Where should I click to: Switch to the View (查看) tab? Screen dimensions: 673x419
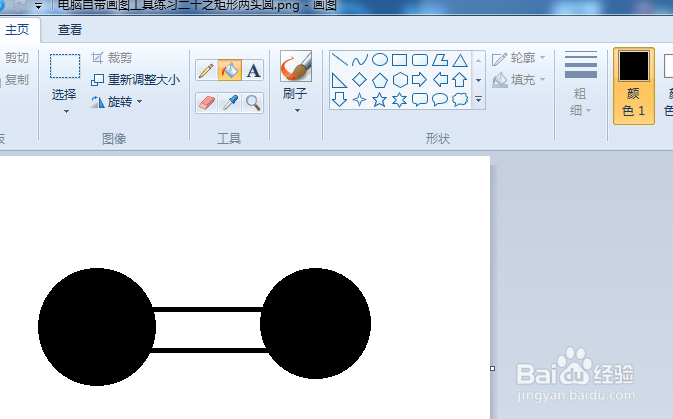tap(70, 29)
